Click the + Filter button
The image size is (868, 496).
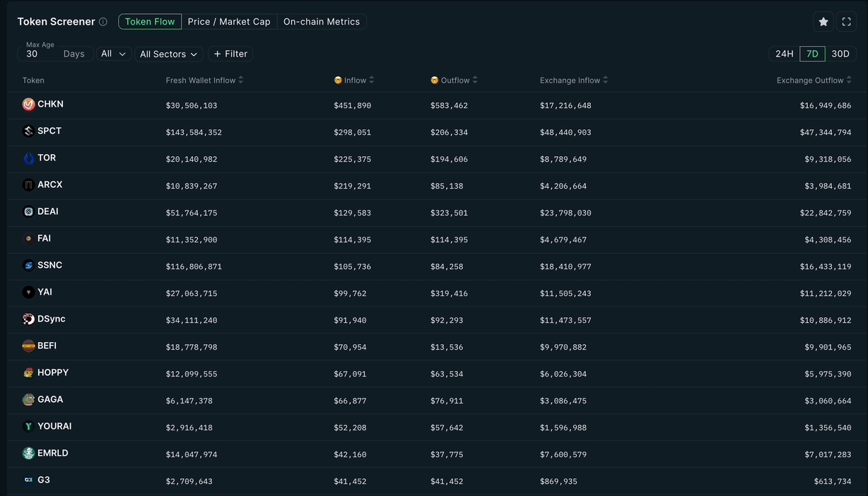230,54
